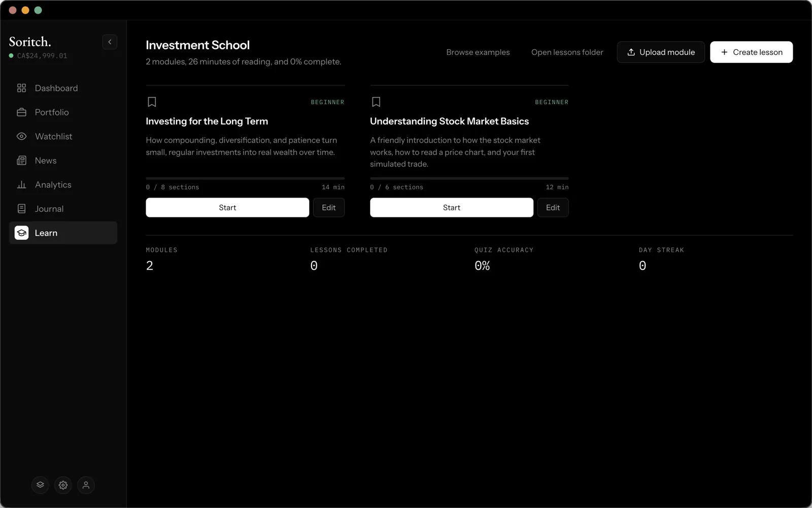Click the '0 / 6 sections' text
Screen dimensions: 812x508
pyautogui.click(x=397, y=187)
